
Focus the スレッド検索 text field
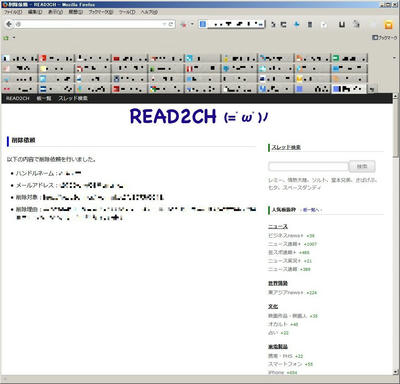(308, 166)
